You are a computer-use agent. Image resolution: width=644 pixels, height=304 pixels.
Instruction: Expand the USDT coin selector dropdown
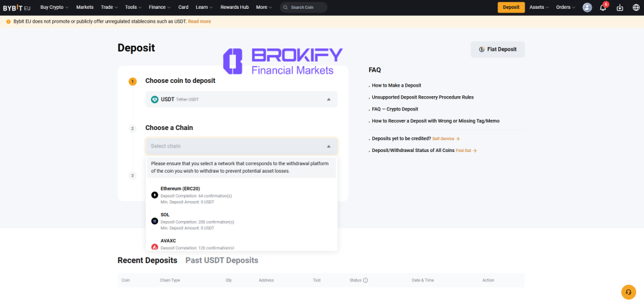pos(241,99)
